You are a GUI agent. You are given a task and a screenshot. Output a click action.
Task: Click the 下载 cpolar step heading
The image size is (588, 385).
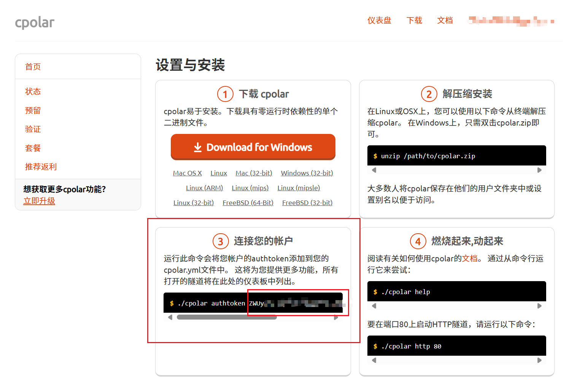pos(264,94)
